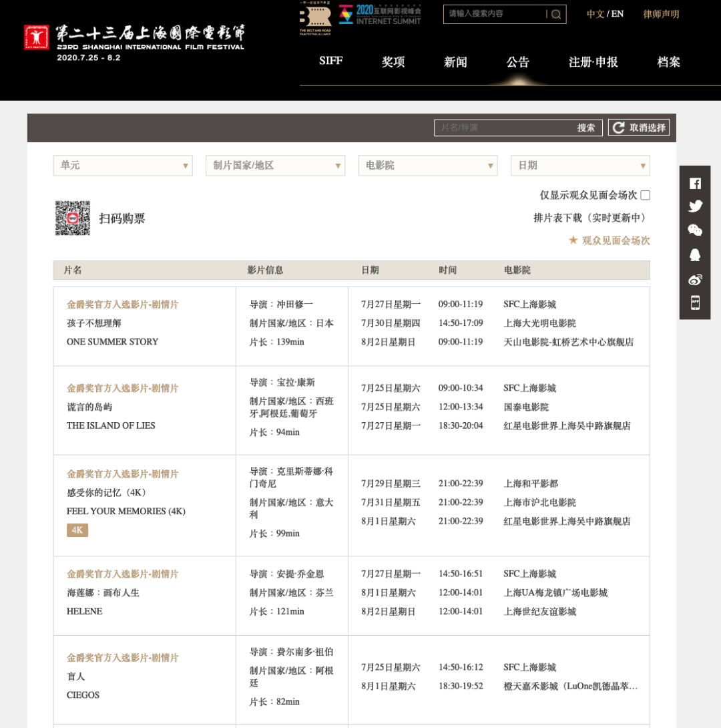Viewport: 721px width, 728px height.
Task: Click the 取消选择 reset button
Action: click(638, 128)
